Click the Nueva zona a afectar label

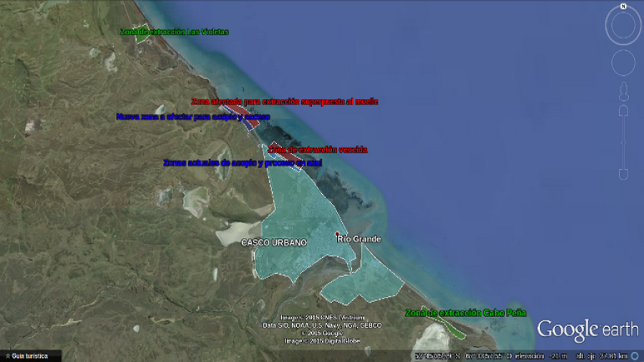click(x=192, y=116)
